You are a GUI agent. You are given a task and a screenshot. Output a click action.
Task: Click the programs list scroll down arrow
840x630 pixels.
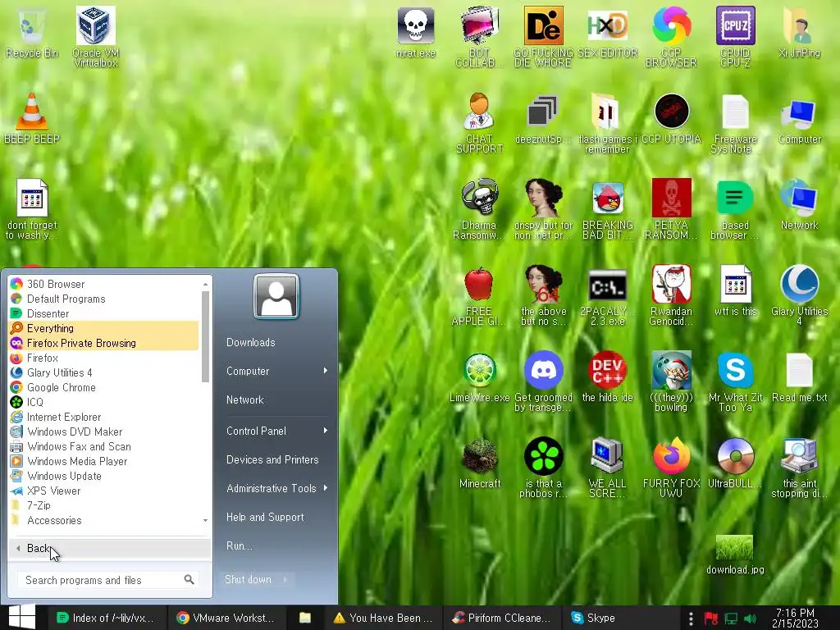click(205, 520)
